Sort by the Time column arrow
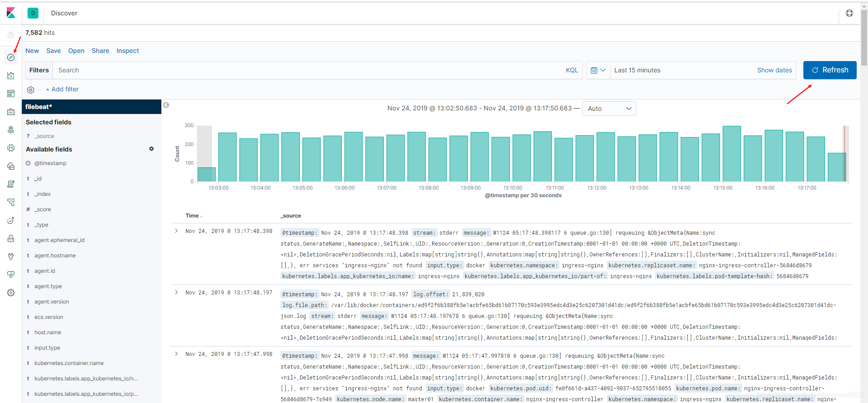 tap(202, 217)
